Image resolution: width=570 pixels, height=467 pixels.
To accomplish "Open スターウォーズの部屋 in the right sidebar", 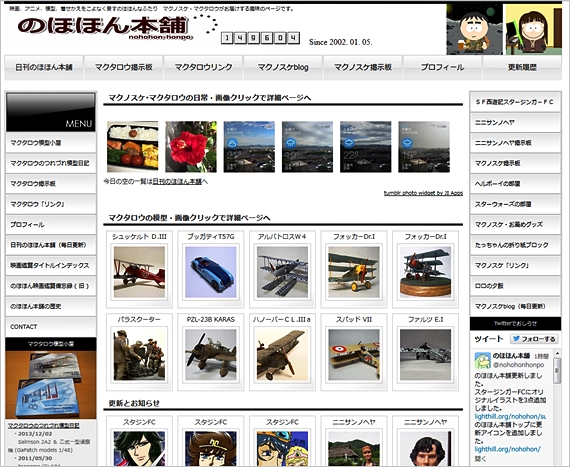I will click(x=515, y=204).
